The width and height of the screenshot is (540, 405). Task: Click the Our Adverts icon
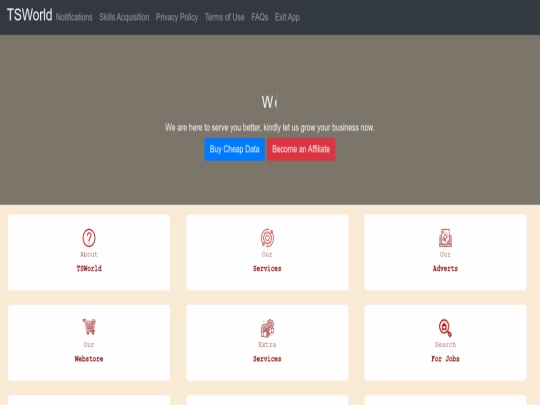pyautogui.click(x=445, y=238)
